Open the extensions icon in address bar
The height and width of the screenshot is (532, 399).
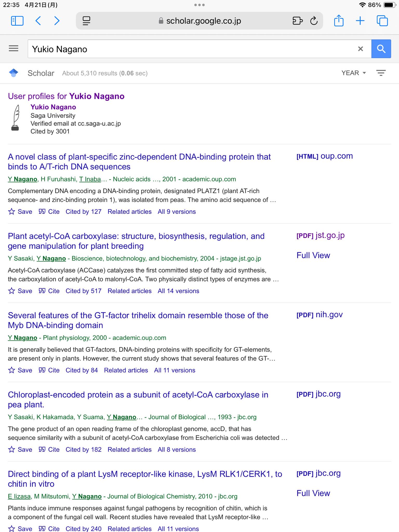(x=298, y=21)
